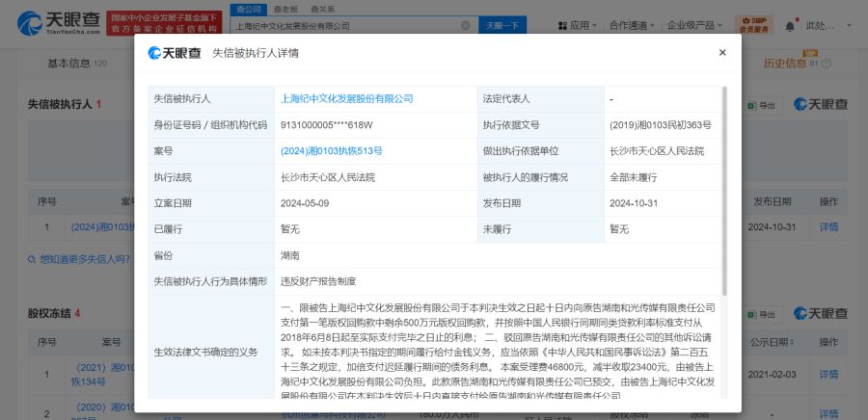This screenshot has width=868, height=420.
Task: Open 详情 link for the 2024-10-31 record
Action: pos(828,227)
